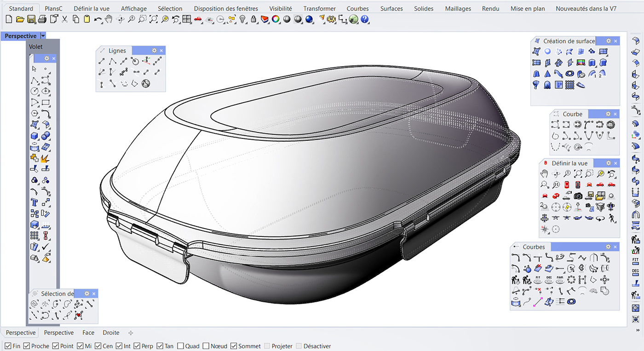Enable the Projeter snap option
The image size is (644, 351).
coord(267,346)
